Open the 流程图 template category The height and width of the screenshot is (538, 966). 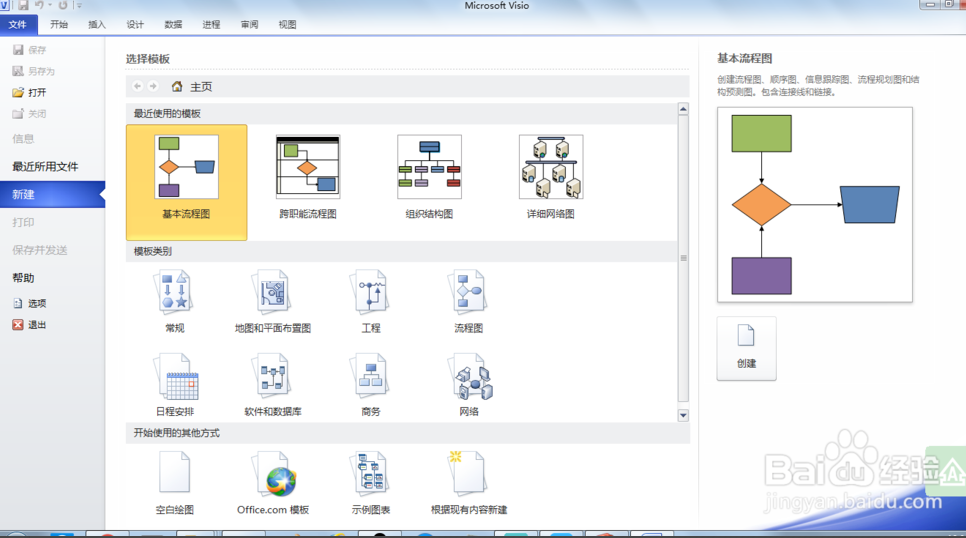[469, 302]
